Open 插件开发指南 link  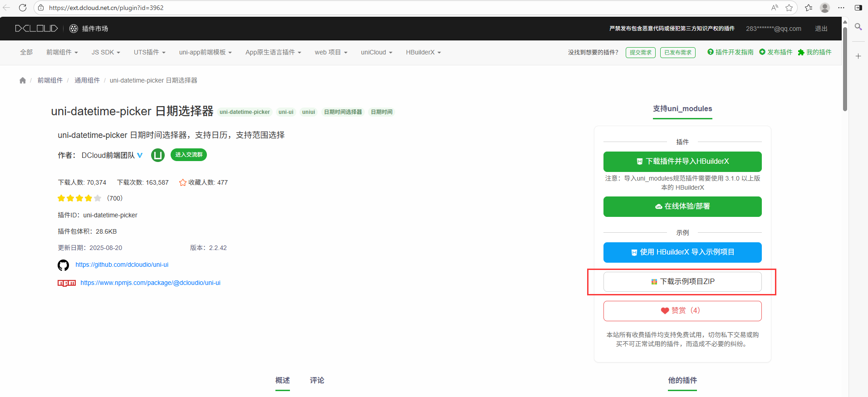pyautogui.click(x=731, y=52)
